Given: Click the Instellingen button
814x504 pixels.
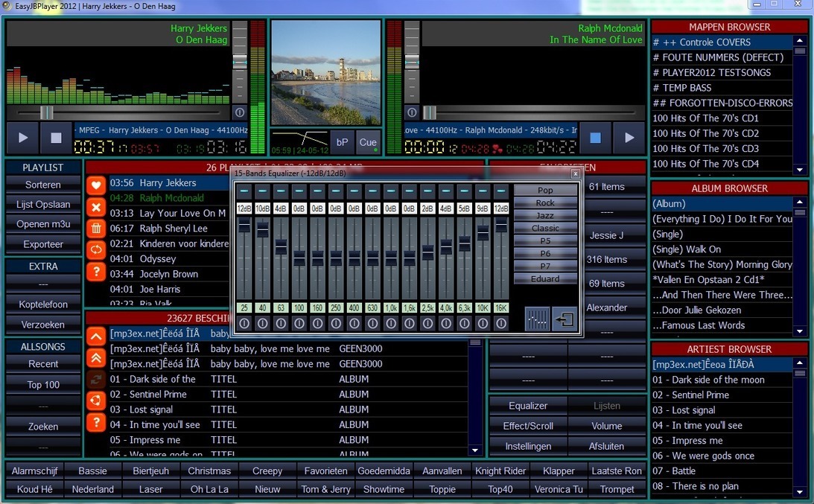Looking at the screenshot, I should pyautogui.click(x=528, y=446).
